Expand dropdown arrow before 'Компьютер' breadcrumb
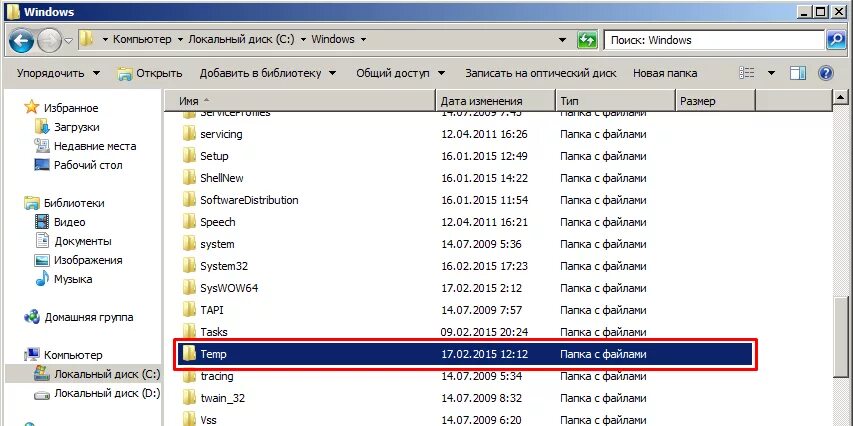 point(104,39)
